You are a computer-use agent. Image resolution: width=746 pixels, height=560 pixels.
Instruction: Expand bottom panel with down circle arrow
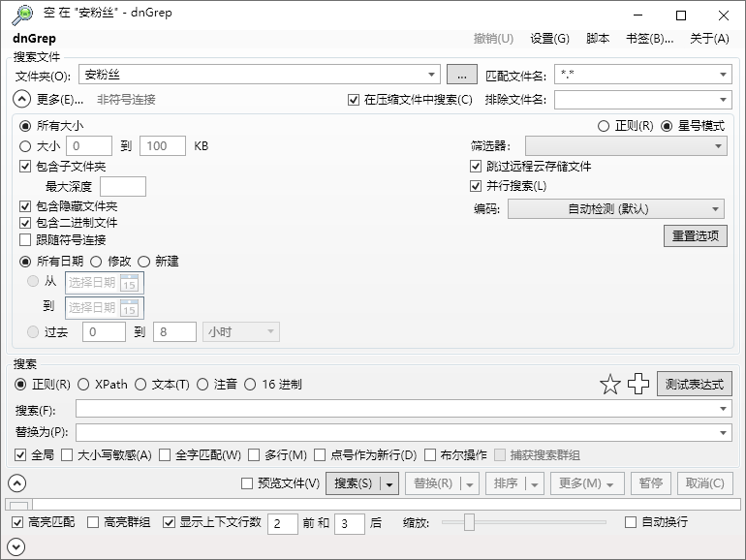[16, 546]
